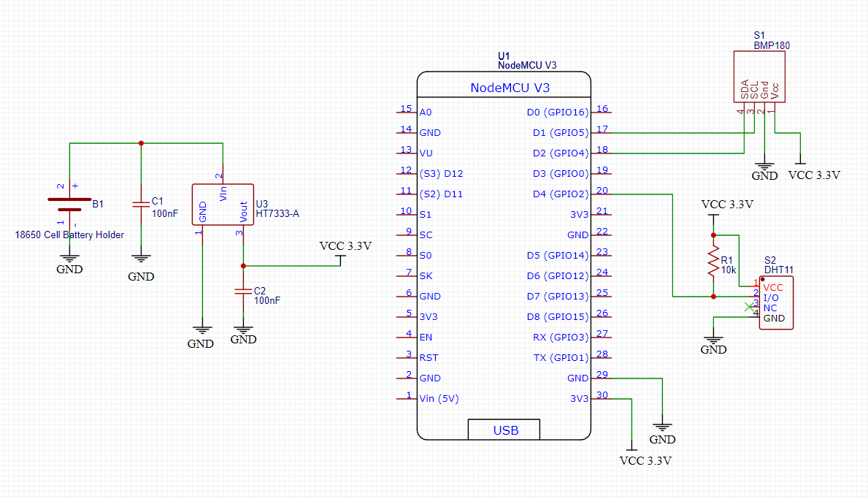The image size is (868, 499).
Task: Click the junction dot at U3 Vout
Action: tap(243, 266)
